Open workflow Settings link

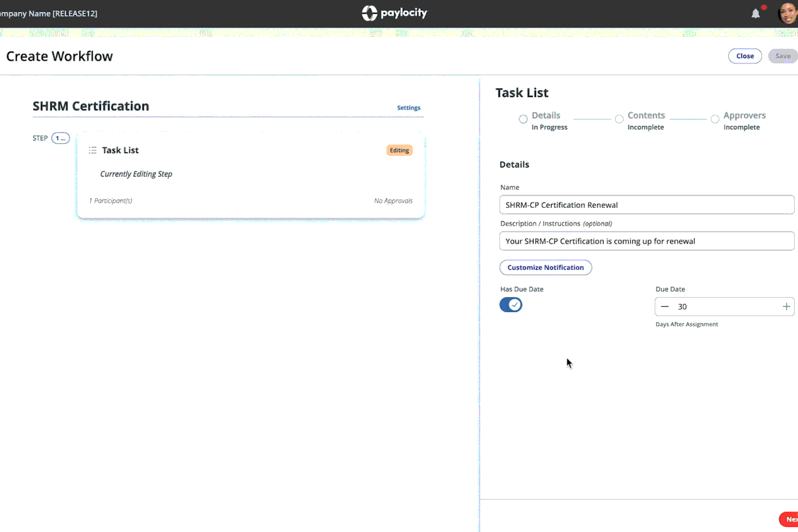[x=408, y=108]
